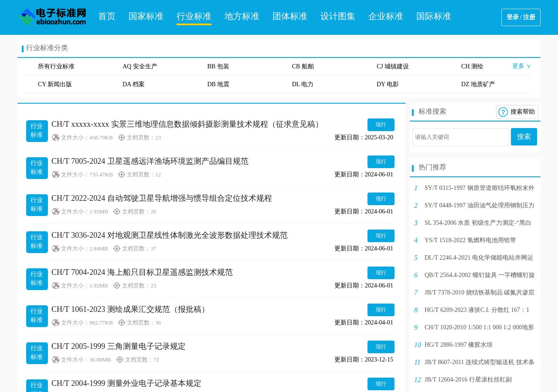Open recommended SY/T 0448-1997 油田油气
The height and width of the screenshot is (392, 558).
point(480,206)
